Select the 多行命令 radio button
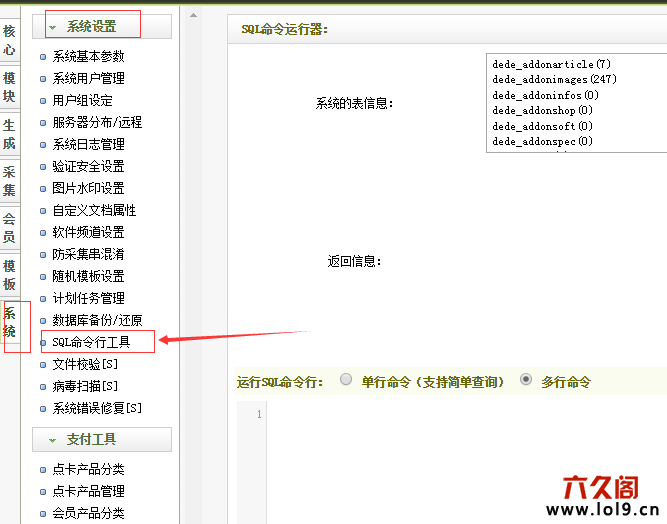The image size is (667, 524). (526, 380)
